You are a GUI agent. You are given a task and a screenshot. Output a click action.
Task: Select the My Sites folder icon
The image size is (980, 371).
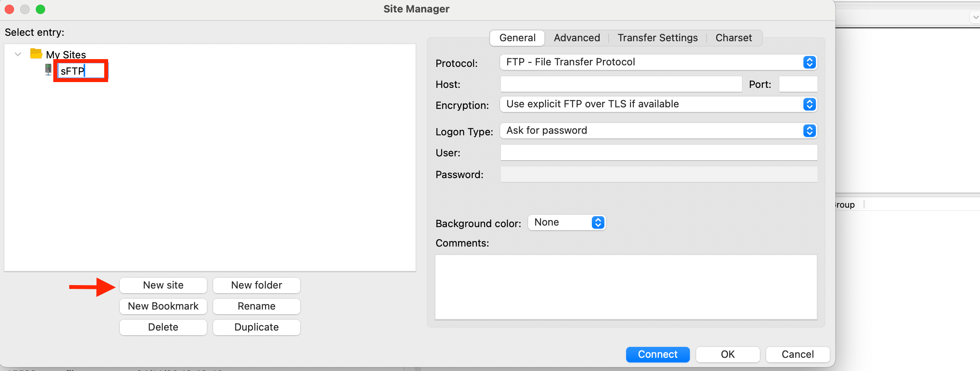click(36, 54)
